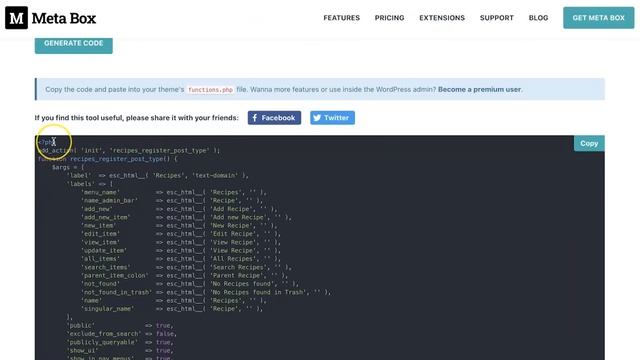Viewport: 640px width, 360px height.
Task: Click the functions.php inline code label
Action: click(210, 90)
